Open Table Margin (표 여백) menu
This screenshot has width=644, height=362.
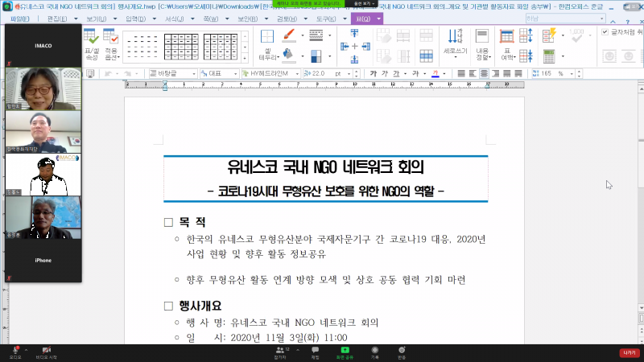click(508, 44)
